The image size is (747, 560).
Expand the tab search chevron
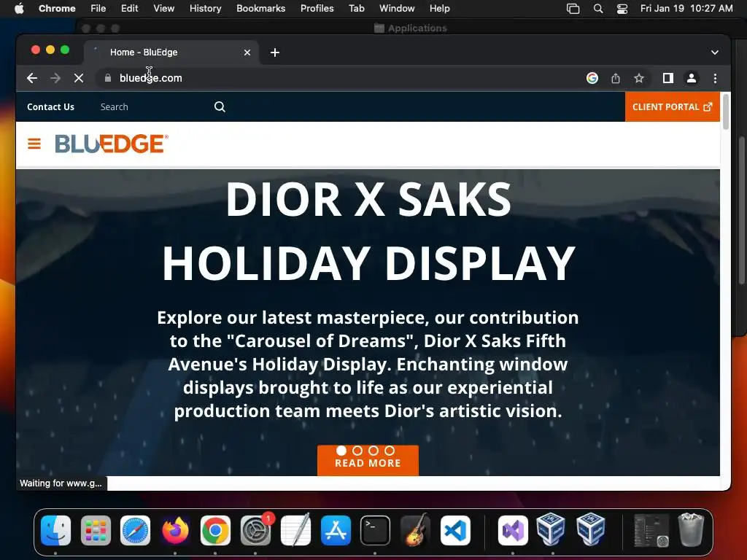pos(715,52)
